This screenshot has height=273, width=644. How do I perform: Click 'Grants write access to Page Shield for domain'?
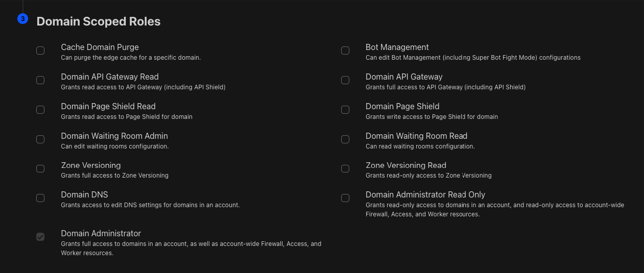click(432, 117)
